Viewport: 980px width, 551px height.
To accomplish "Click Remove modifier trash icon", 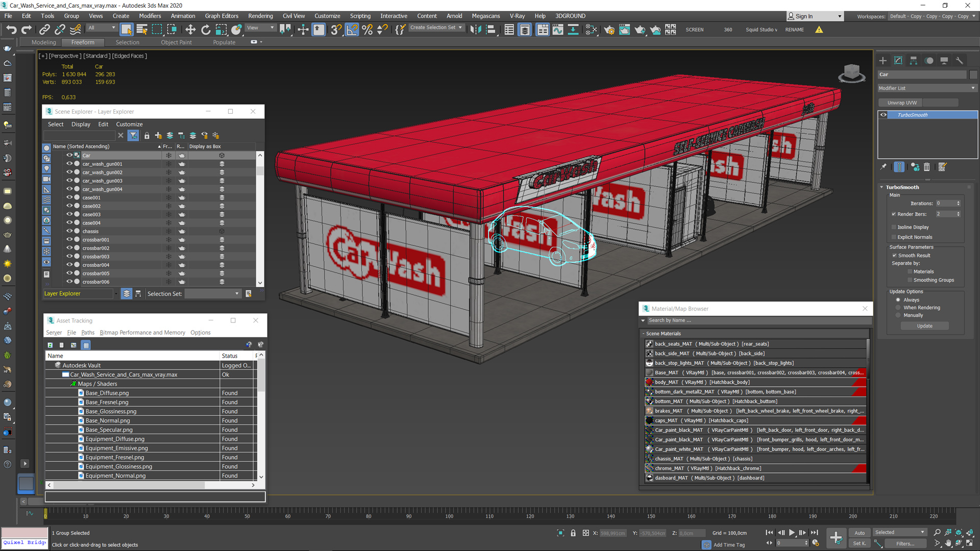I will 927,167.
